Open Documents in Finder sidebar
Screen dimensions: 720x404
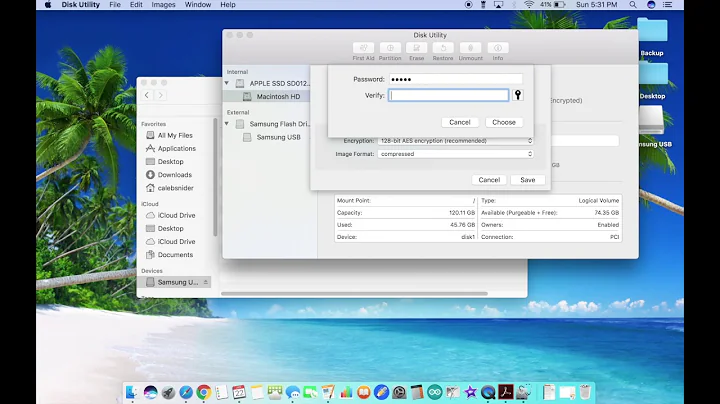pos(175,254)
